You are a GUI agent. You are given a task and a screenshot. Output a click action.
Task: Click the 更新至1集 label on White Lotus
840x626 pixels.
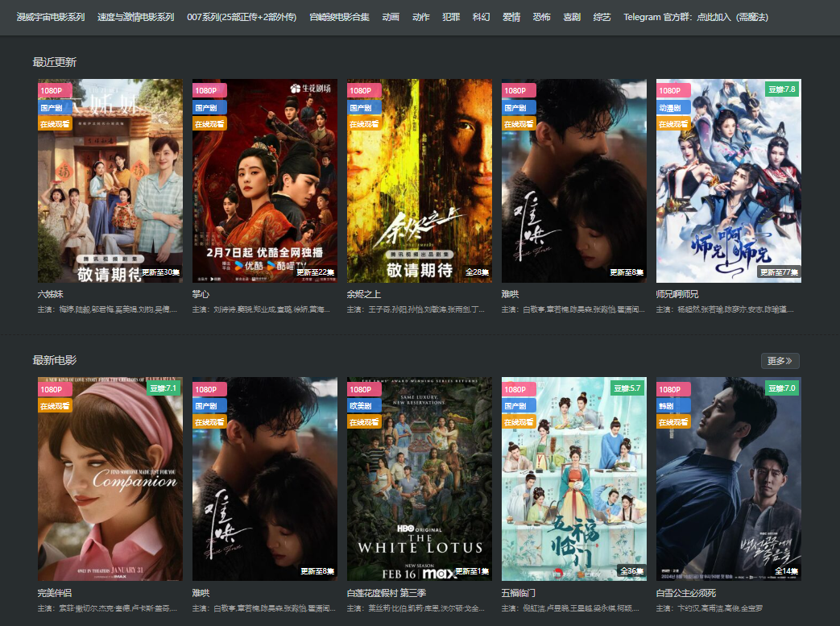472,571
